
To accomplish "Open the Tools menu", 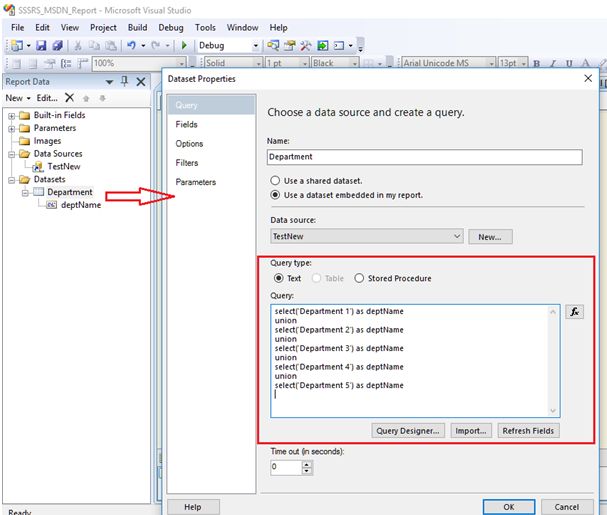I will click(x=205, y=27).
